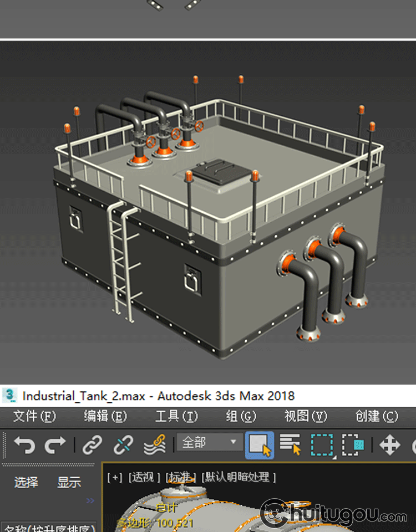The height and width of the screenshot is (532, 416).
Task: Click the Unlink selection icon
Action: click(x=123, y=444)
